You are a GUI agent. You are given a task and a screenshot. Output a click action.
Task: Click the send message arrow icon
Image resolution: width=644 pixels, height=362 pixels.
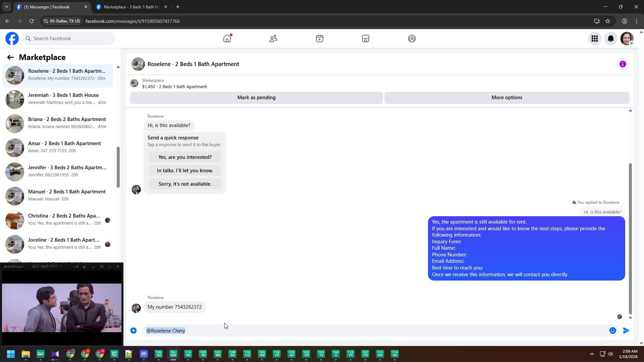(x=626, y=330)
